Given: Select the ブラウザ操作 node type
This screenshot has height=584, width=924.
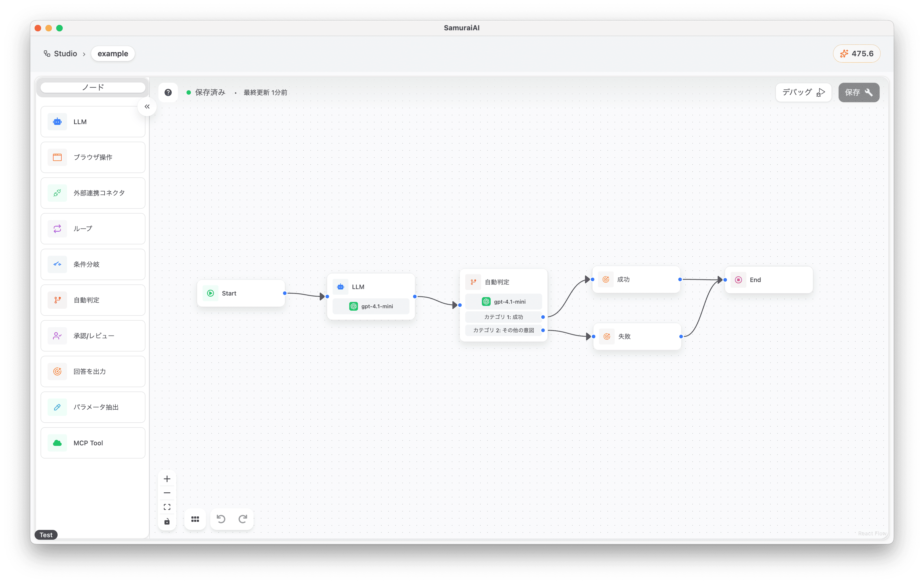Looking at the screenshot, I should pos(93,157).
